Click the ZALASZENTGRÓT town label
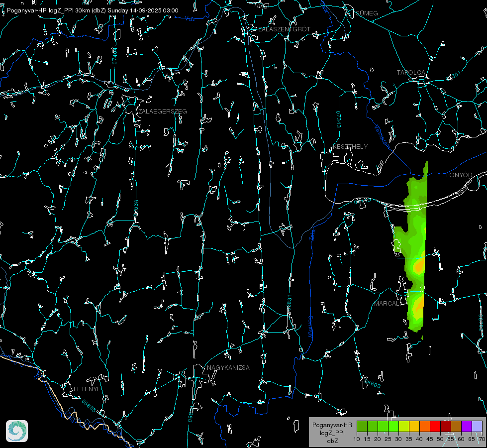The height and width of the screenshot is (448, 487). tap(284, 29)
